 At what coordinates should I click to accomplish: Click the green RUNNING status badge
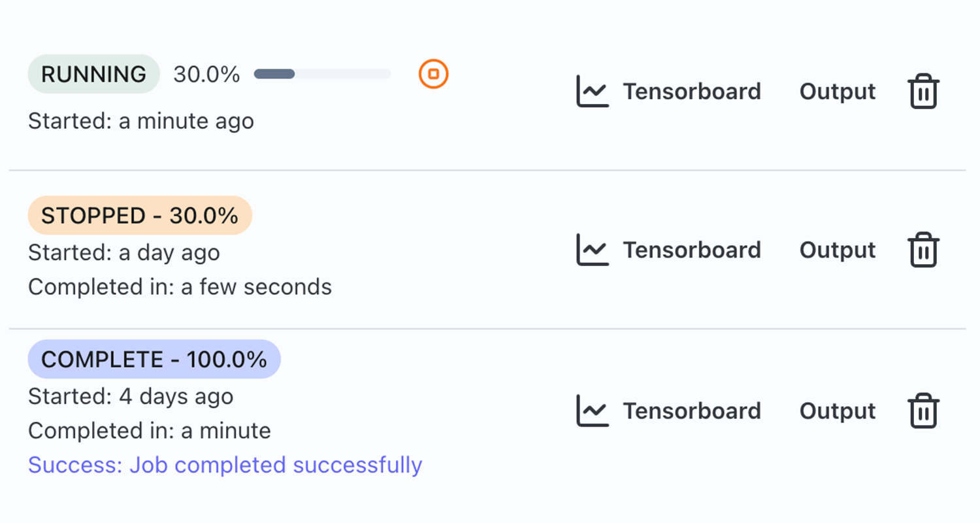(x=93, y=74)
